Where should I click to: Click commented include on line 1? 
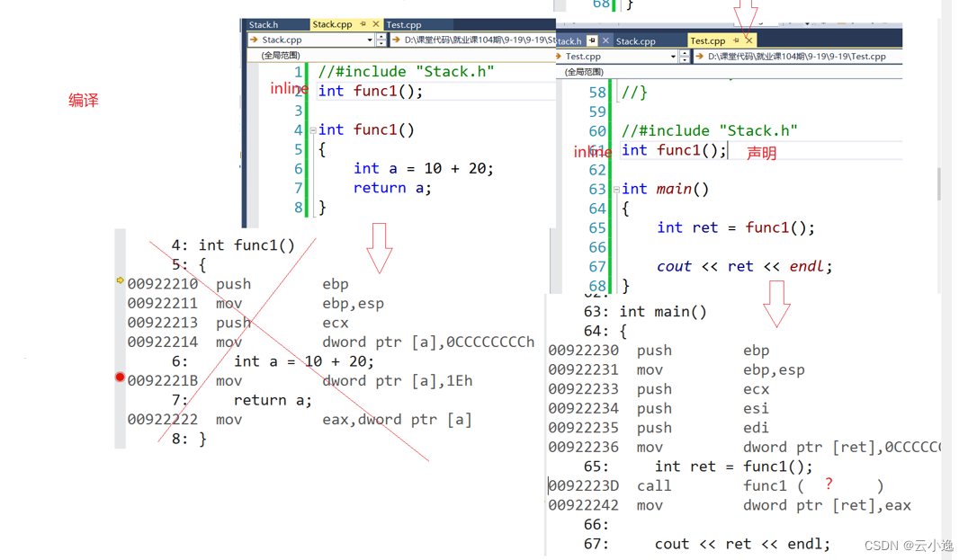(x=407, y=72)
